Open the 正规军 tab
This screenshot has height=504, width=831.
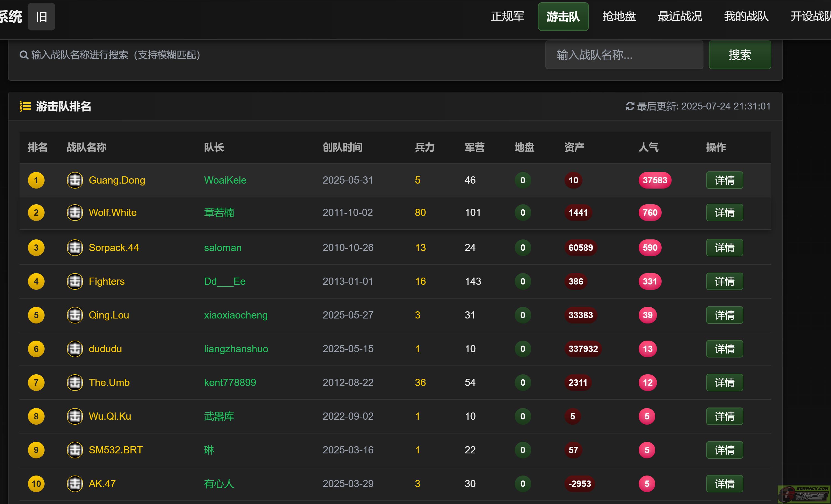pos(507,17)
